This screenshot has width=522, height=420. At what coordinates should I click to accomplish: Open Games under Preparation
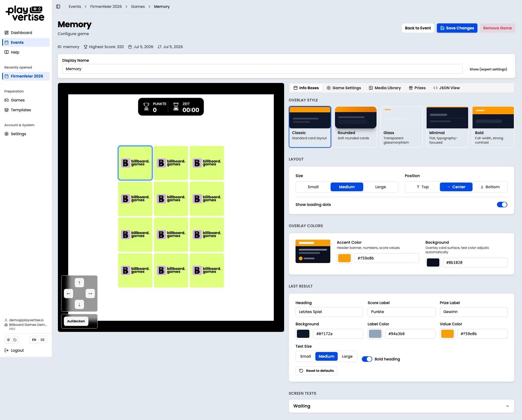(26, 100)
